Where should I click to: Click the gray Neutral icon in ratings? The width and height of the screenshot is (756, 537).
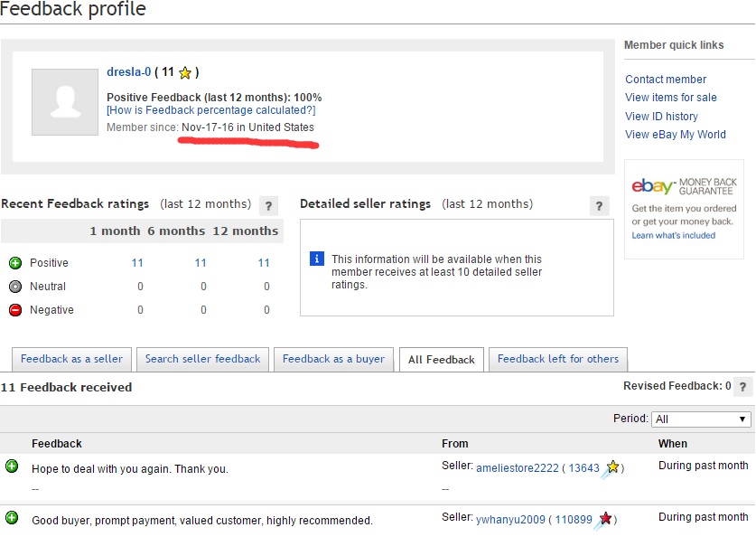pos(14,287)
